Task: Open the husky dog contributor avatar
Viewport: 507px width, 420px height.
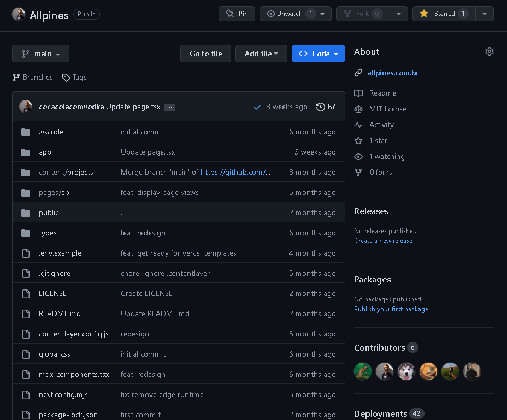Action: tap(406, 371)
